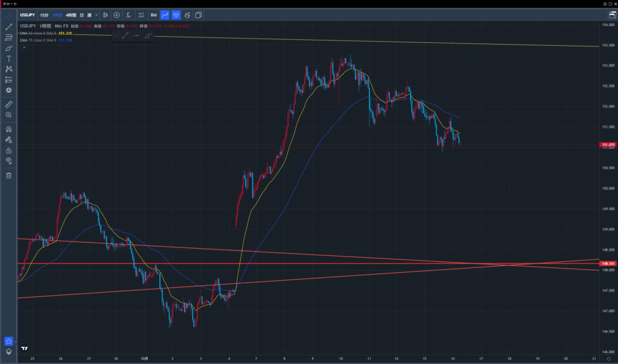
Task: Expand the timeframe dropdown arrow
Action: (x=97, y=14)
